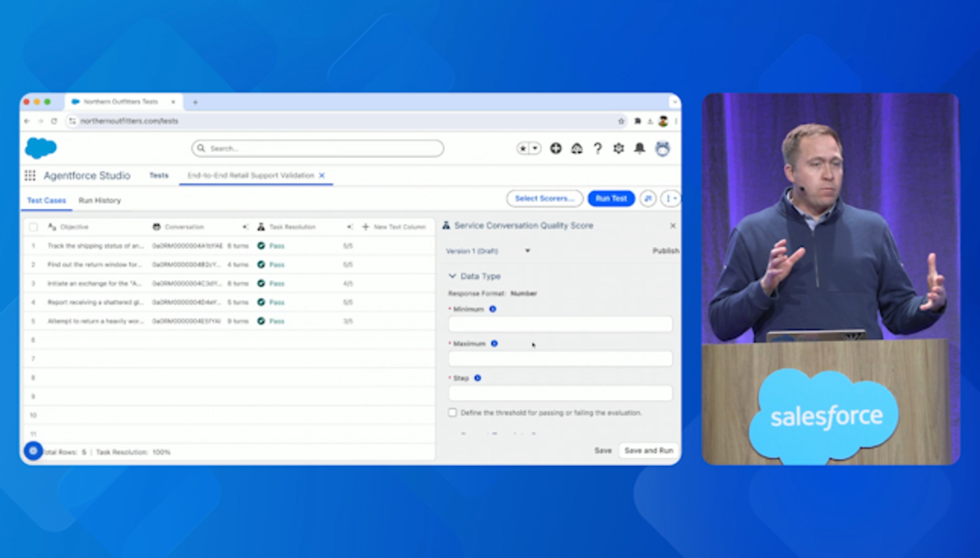Screen dimensions: 980x558
Task: Open the notifications bell
Action: [x=640, y=148]
